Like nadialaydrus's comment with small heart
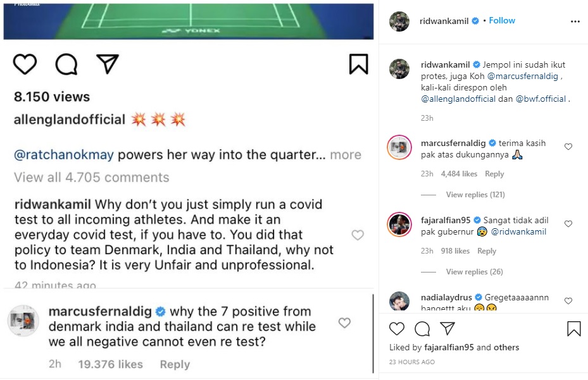The image size is (588, 380). (568, 301)
